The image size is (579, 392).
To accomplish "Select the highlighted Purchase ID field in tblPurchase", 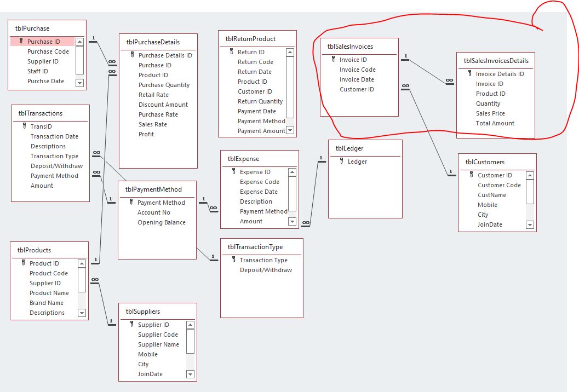I will tap(43, 42).
